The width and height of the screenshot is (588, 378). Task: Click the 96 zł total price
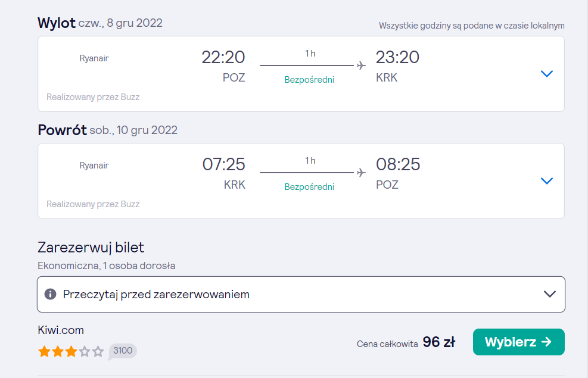pyautogui.click(x=438, y=342)
